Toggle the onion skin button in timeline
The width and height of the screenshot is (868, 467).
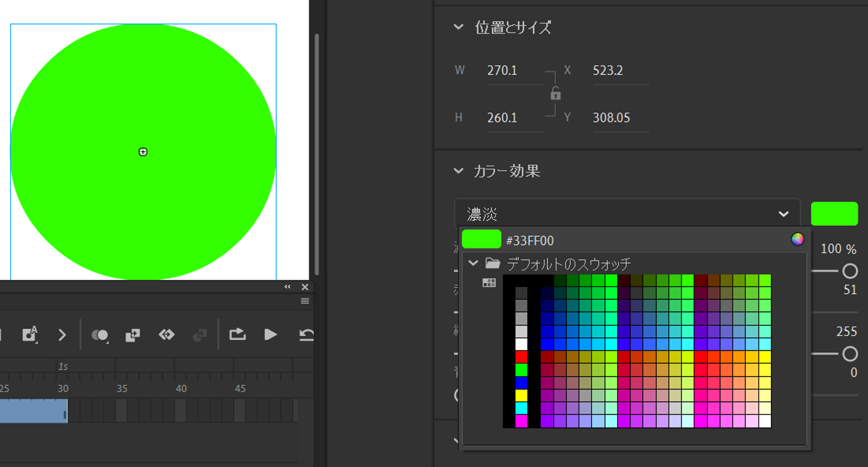tap(99, 335)
